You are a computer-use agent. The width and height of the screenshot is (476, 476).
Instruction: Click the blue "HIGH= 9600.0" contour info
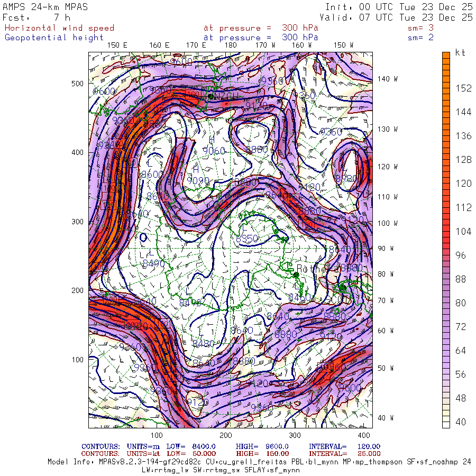pos(262,446)
